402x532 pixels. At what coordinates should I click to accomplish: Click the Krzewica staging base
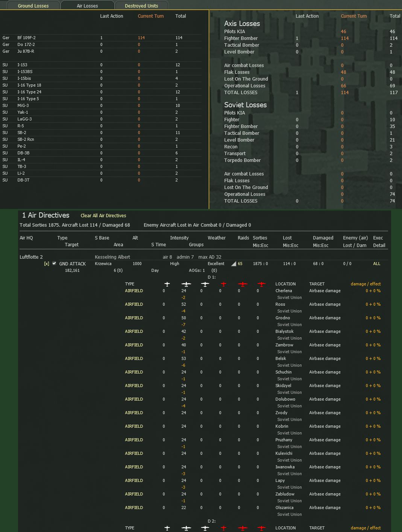[x=103, y=264]
